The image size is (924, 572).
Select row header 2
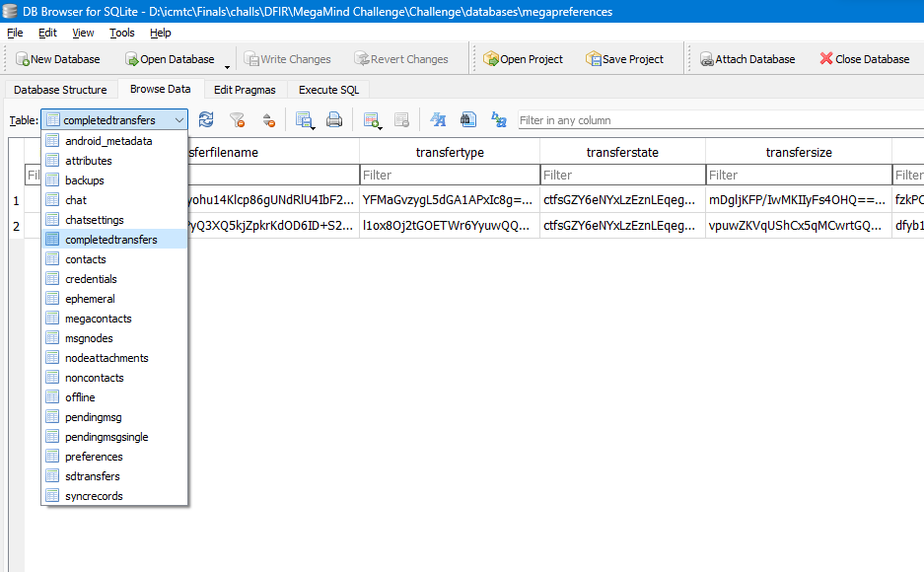[x=16, y=226]
